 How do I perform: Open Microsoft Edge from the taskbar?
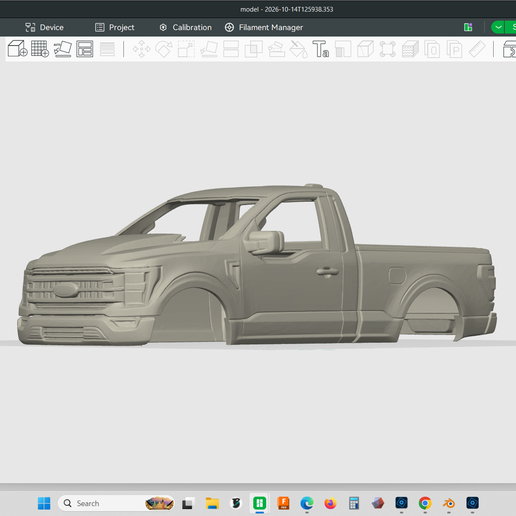point(307,503)
